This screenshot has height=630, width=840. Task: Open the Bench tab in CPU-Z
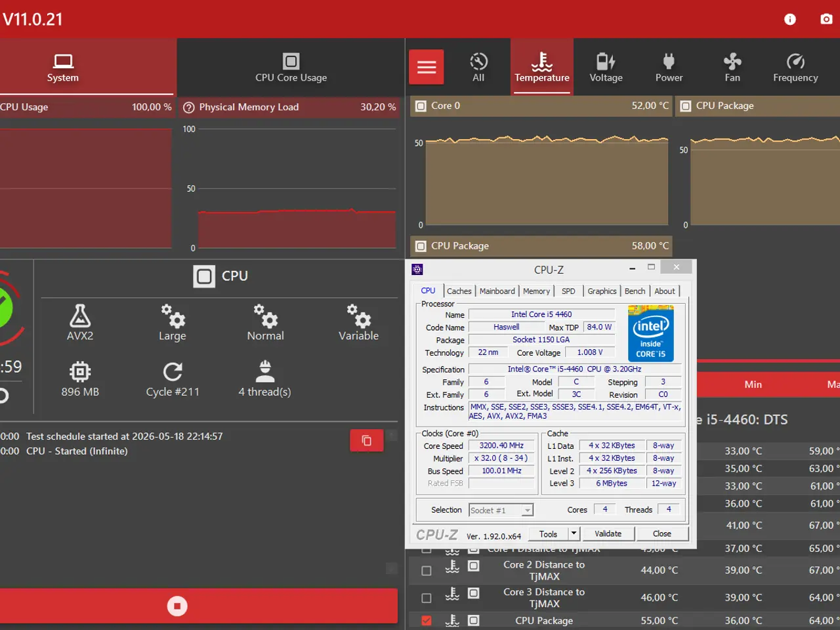tap(635, 291)
